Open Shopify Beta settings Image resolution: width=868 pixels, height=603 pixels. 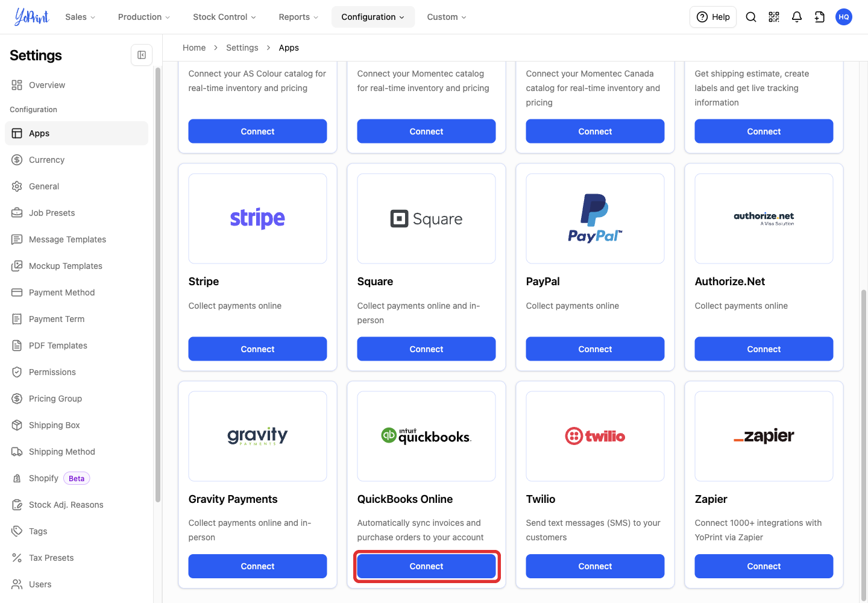[x=77, y=478]
